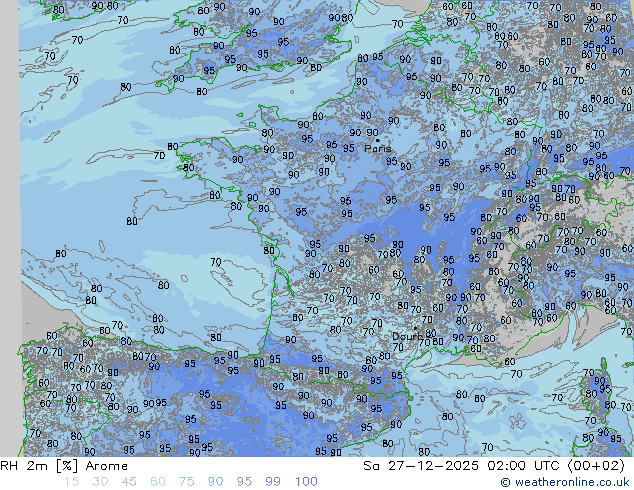The width and height of the screenshot is (634, 490).
Task: Click the Paris city label
Action: point(378,148)
